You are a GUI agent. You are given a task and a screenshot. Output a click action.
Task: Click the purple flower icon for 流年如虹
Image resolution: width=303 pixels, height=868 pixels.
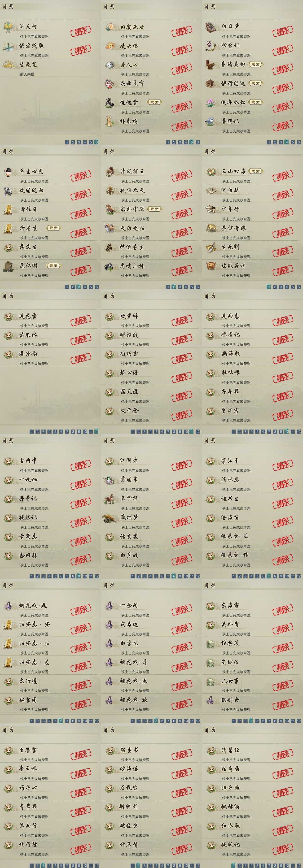click(x=210, y=102)
